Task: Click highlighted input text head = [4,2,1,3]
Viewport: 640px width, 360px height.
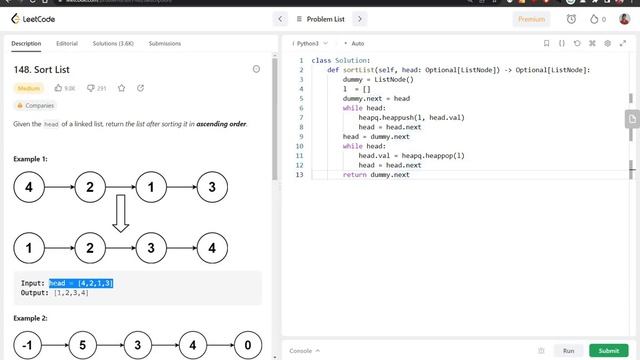Action: (x=81, y=283)
